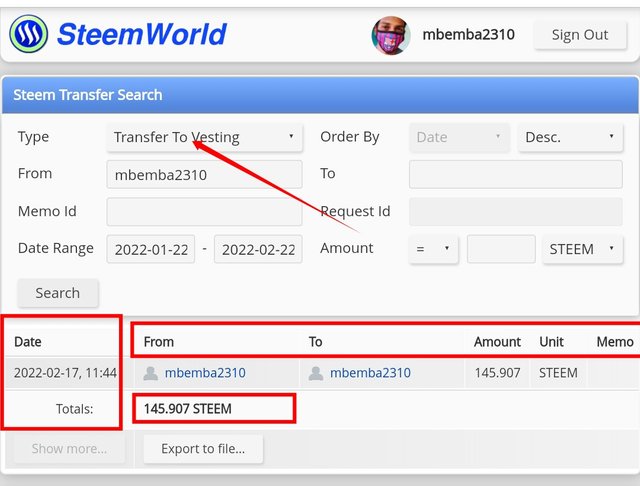Viewport: 640px width, 486px height.
Task: Click the end date field 2022-02-22
Action: [x=258, y=249]
